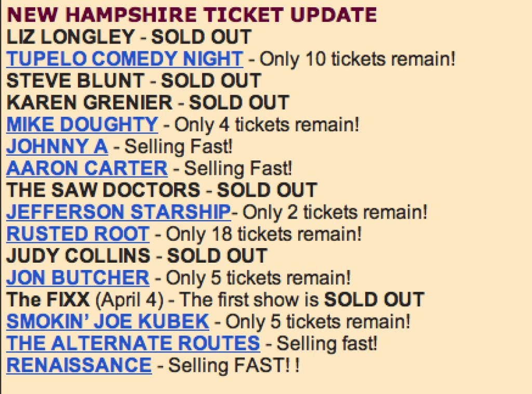
Task: Select the Judy Collins listing text
Action: click(x=78, y=256)
